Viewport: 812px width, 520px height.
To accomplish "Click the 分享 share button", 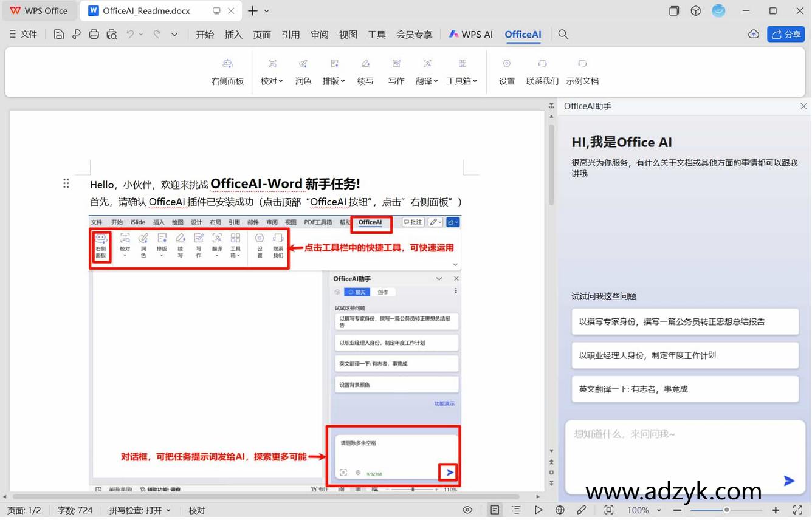I will (x=786, y=35).
